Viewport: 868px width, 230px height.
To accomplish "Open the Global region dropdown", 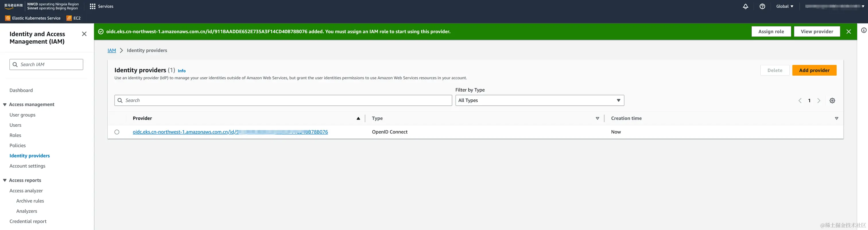I will pos(784,6).
